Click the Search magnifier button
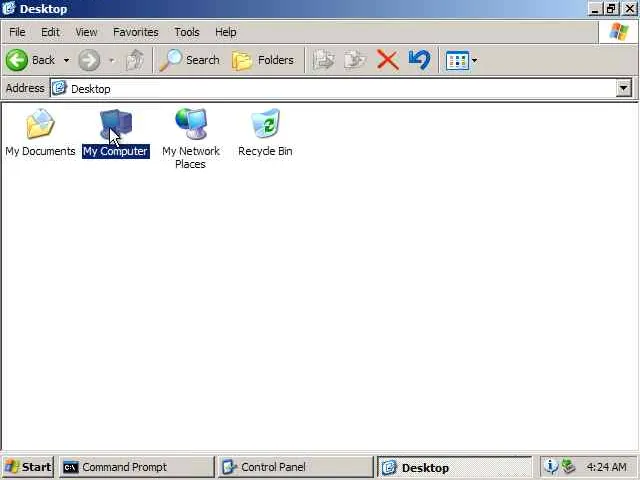640x480 pixels. [x=189, y=60]
